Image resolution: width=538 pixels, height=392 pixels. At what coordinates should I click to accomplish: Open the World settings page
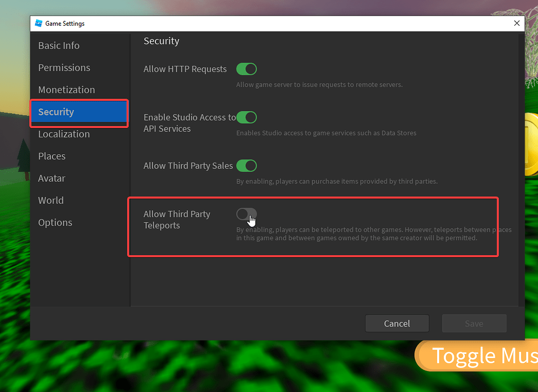click(x=51, y=200)
